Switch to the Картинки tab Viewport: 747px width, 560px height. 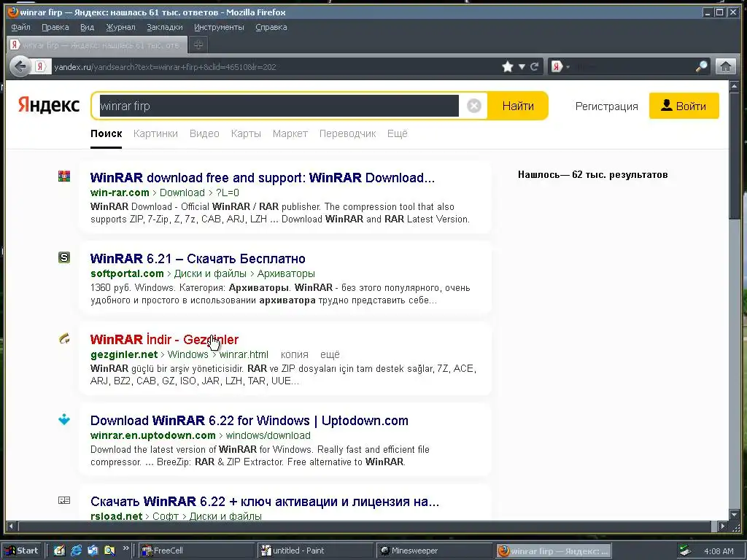[155, 134]
